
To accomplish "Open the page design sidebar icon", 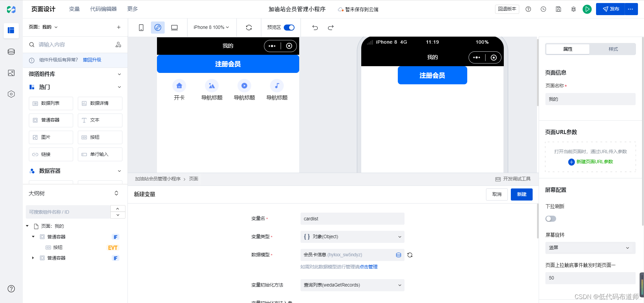I will 11,31.
